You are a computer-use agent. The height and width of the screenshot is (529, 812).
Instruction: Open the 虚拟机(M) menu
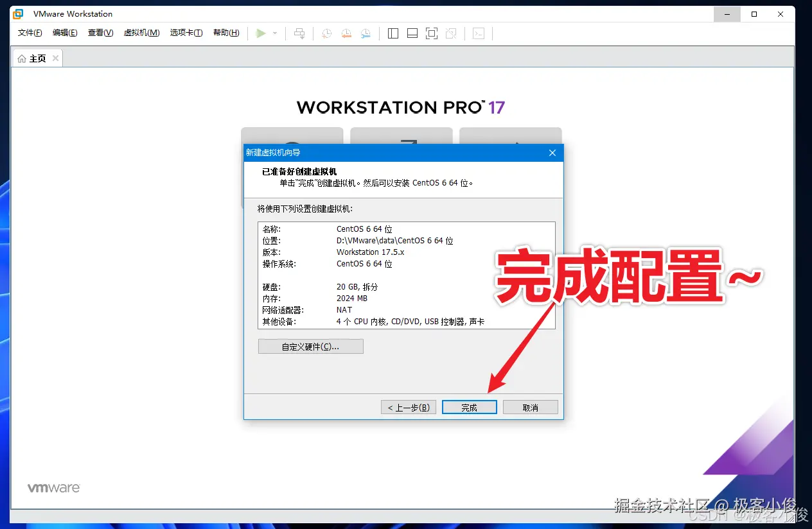141,33
